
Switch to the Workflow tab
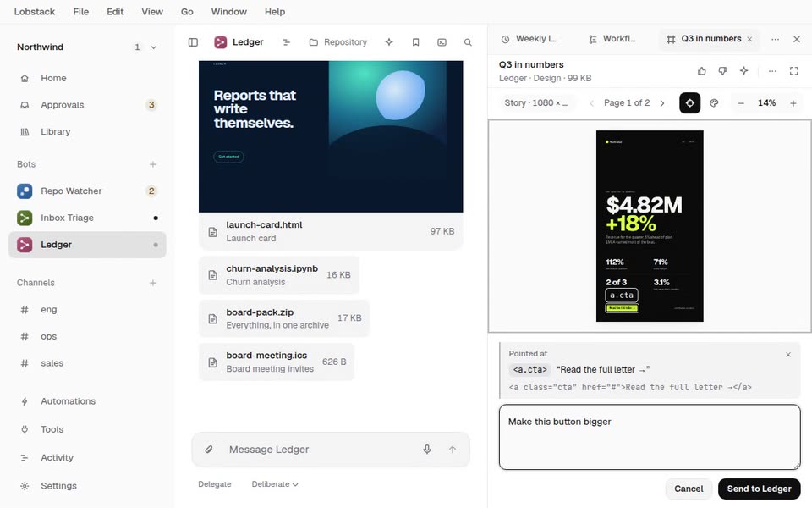pyautogui.click(x=612, y=39)
